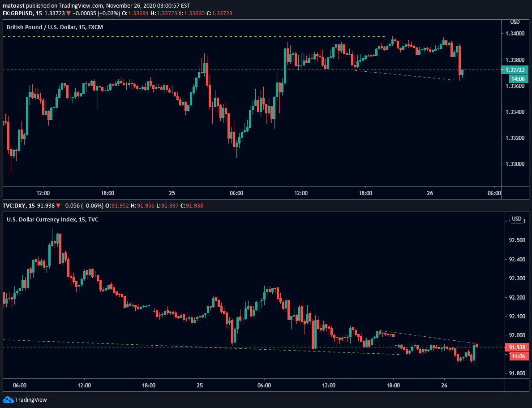
Task: Click the GBPUSD change −0.00035 (−0.03%)
Action: coord(96,13)
